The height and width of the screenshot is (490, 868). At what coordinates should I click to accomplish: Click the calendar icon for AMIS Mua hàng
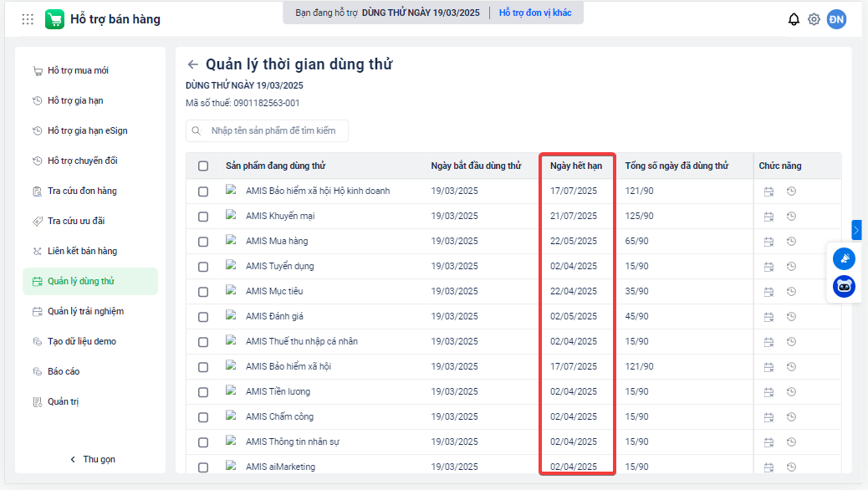pyautogui.click(x=769, y=242)
